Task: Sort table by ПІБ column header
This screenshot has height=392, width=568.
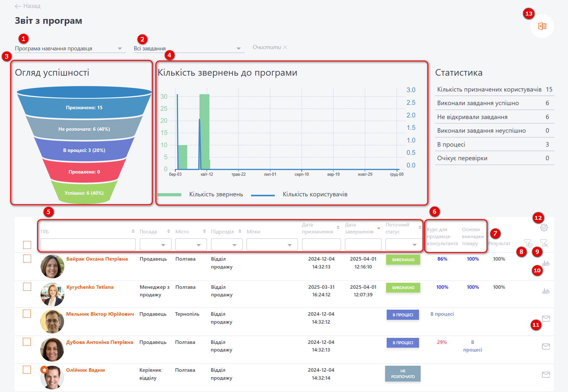Action: 133,231
